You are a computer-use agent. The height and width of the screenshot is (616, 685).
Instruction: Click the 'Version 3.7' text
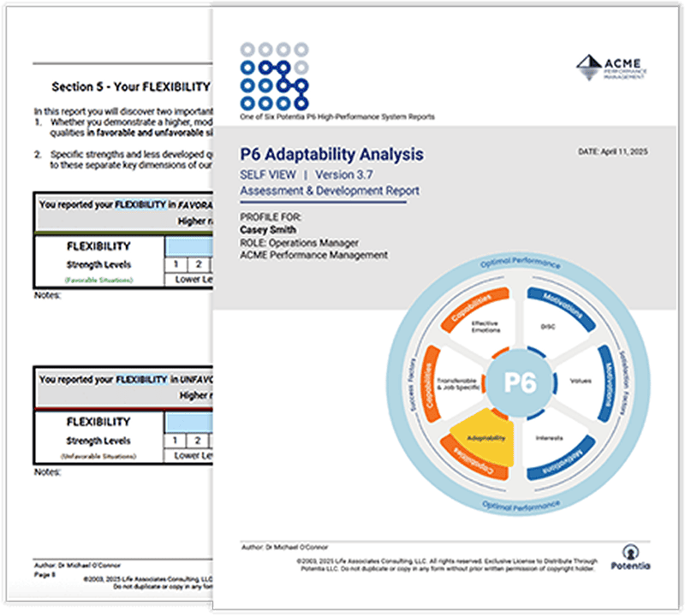[344, 175]
